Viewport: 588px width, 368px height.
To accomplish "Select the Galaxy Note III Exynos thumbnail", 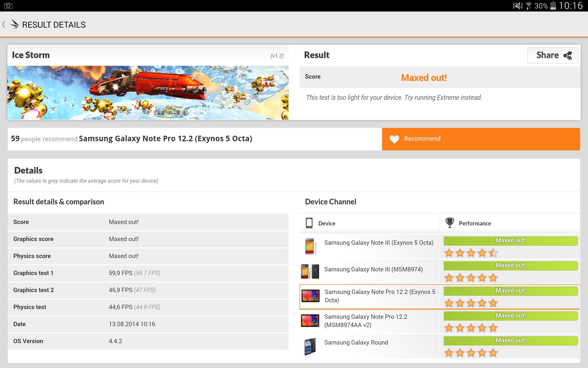I will point(310,246).
